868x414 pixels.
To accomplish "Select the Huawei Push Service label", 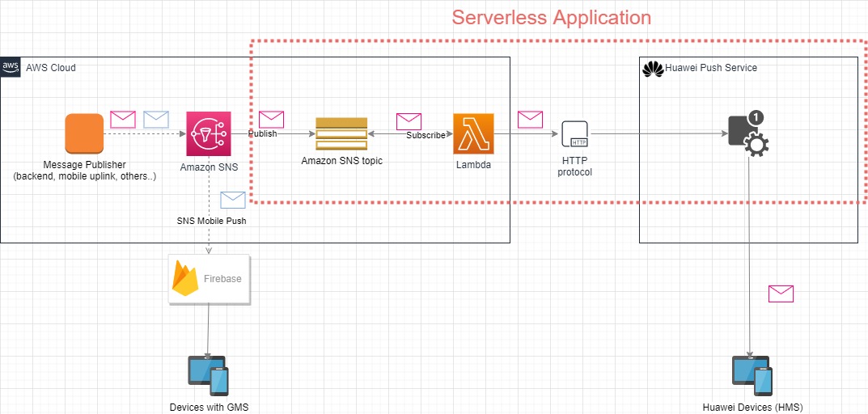I will pos(711,68).
